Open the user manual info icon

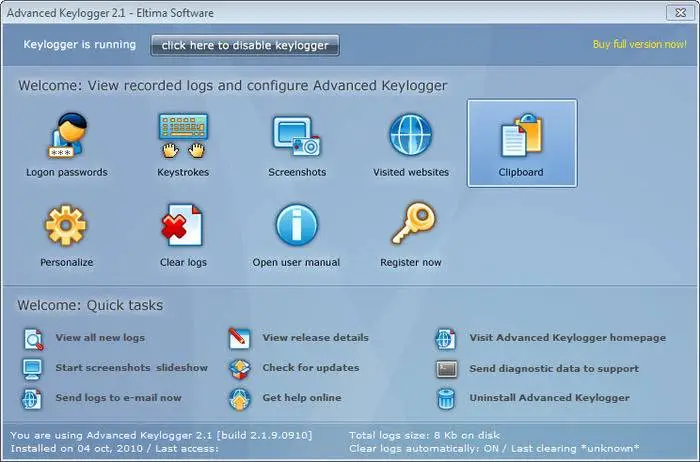coord(296,225)
